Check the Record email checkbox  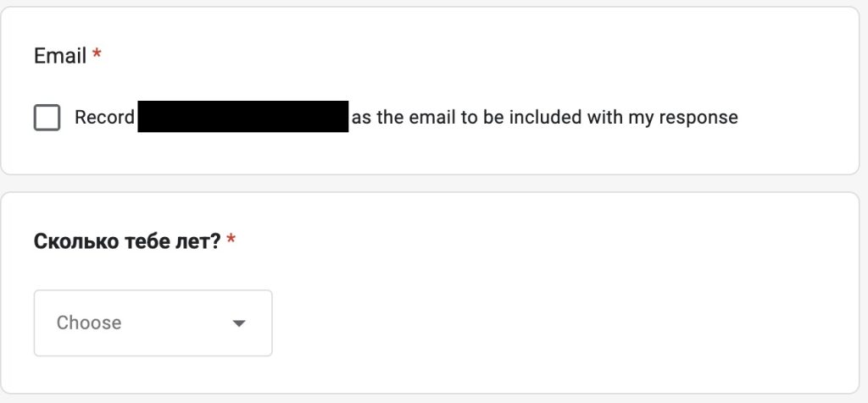tap(47, 118)
